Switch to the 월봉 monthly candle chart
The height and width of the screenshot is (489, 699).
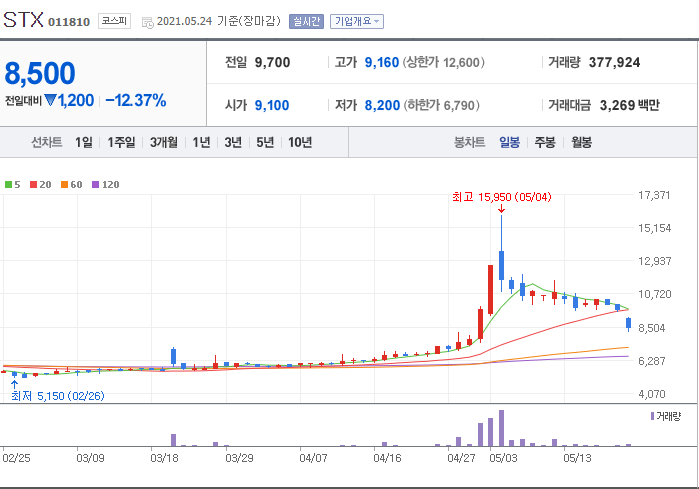(x=582, y=142)
